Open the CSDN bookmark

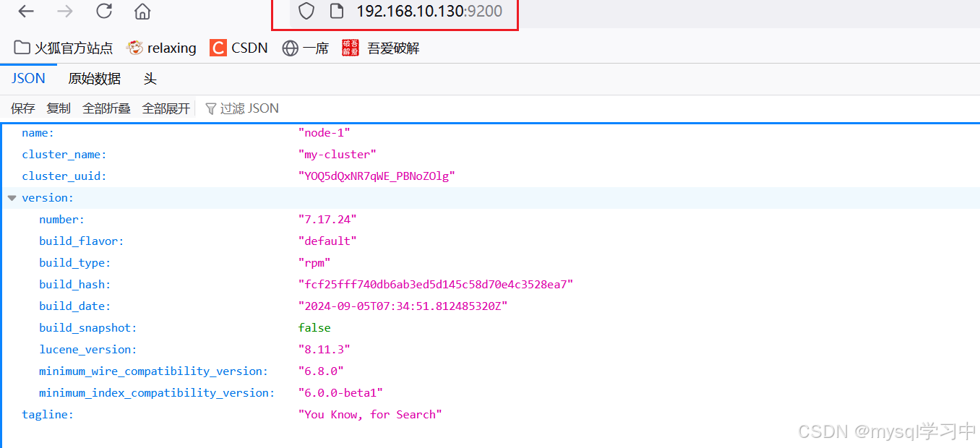pos(238,48)
